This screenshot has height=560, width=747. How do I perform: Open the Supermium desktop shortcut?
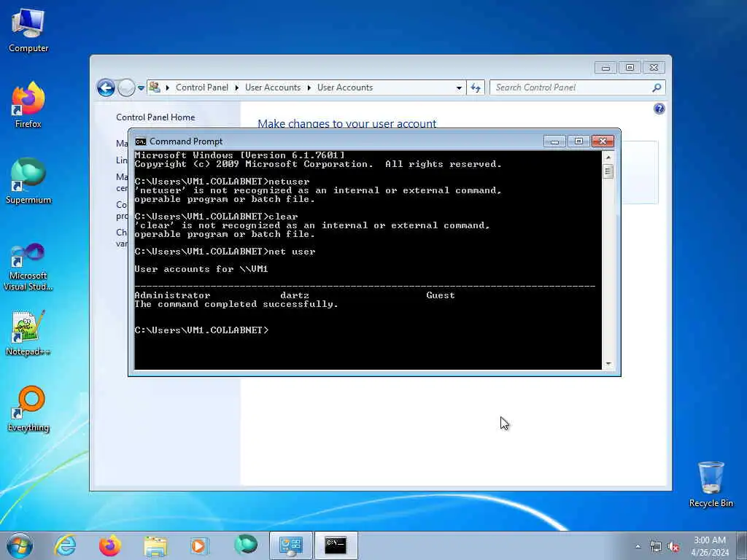28,181
